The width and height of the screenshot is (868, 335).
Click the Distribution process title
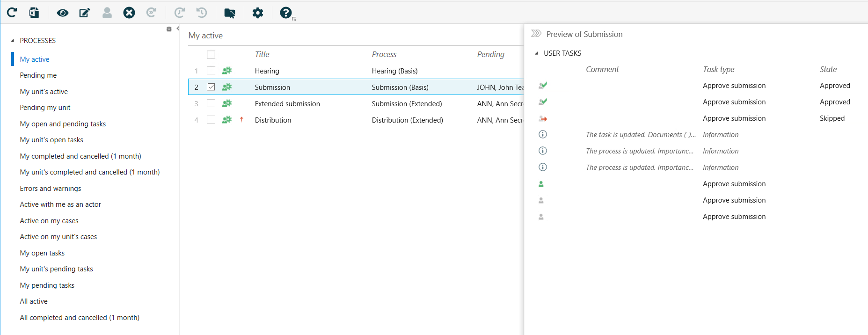273,120
